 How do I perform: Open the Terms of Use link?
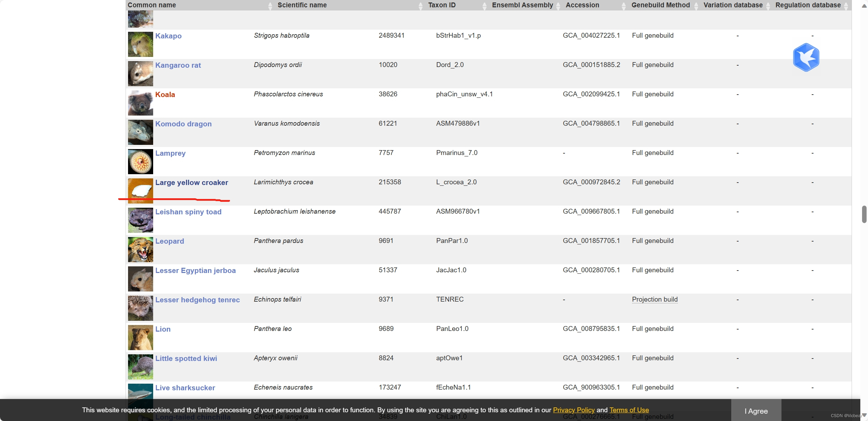click(x=629, y=410)
